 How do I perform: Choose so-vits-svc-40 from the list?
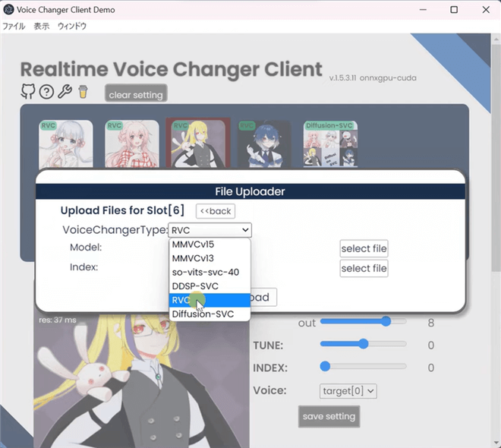pos(210,273)
